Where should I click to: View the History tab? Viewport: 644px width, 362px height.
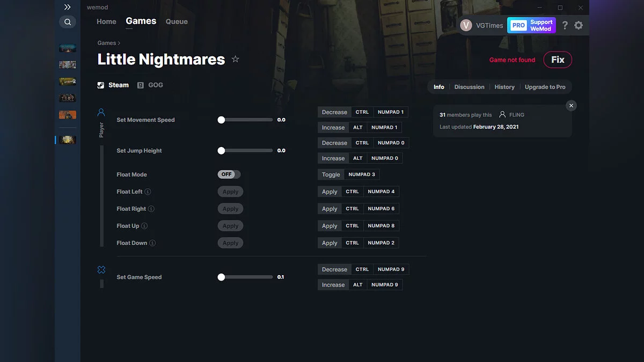pyautogui.click(x=504, y=86)
